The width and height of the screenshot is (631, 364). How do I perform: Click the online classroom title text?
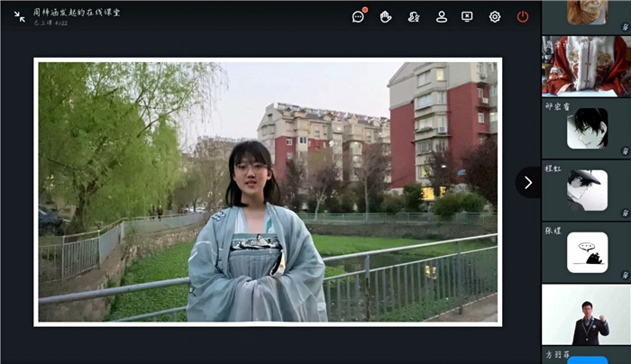tap(77, 13)
